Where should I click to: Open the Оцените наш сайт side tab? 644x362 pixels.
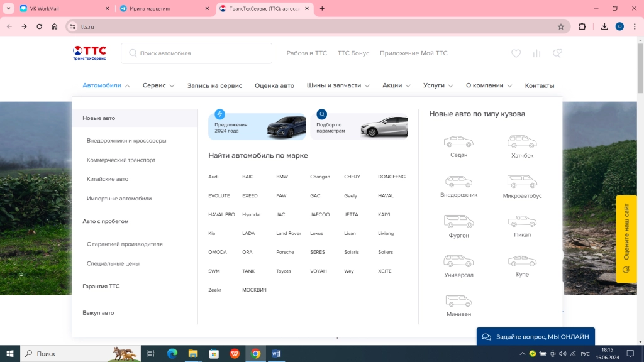626,238
